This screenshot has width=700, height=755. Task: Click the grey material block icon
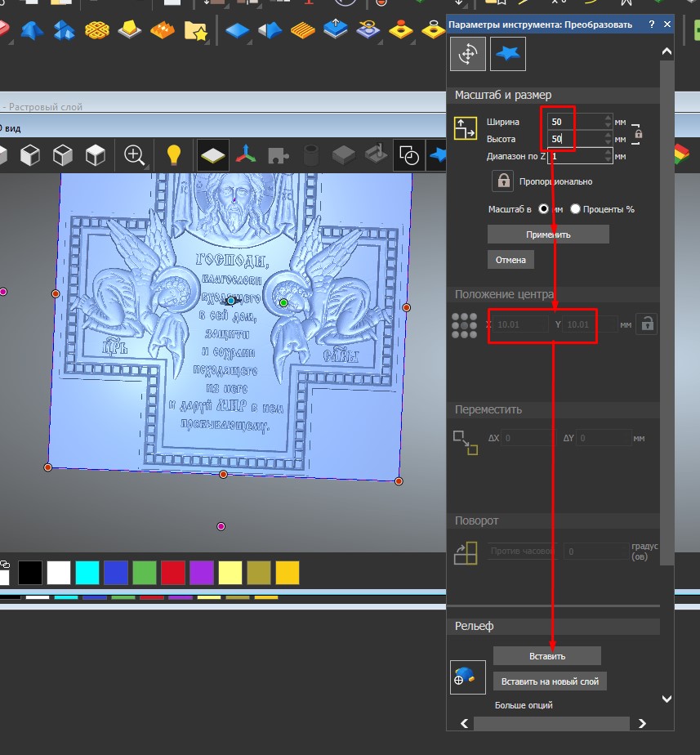pos(344,155)
